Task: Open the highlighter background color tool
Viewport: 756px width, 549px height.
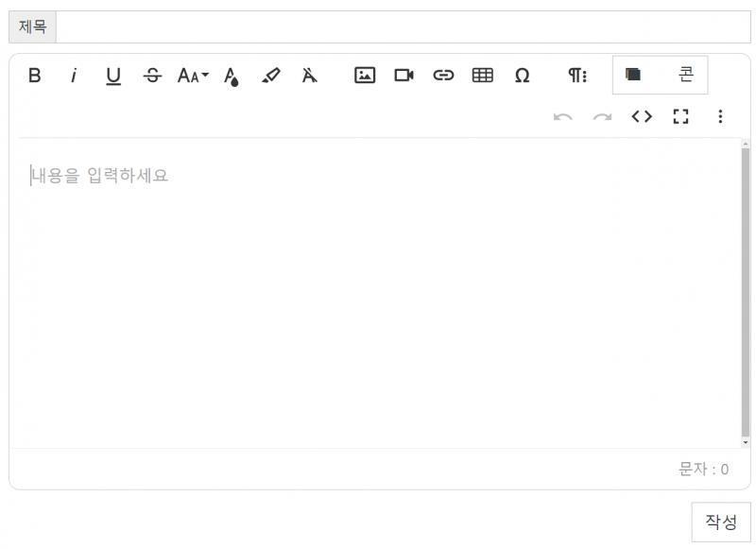Action: pyautogui.click(x=271, y=76)
